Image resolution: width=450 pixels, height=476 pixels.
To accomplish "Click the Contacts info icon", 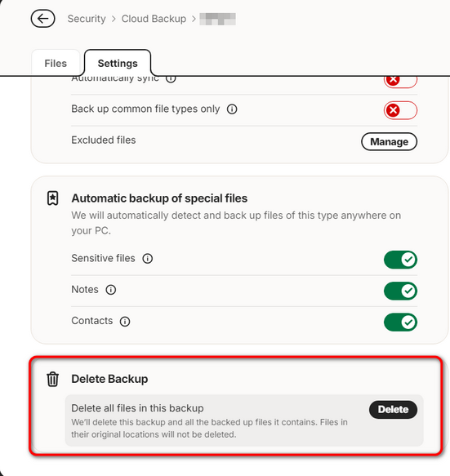I will 125,322.
